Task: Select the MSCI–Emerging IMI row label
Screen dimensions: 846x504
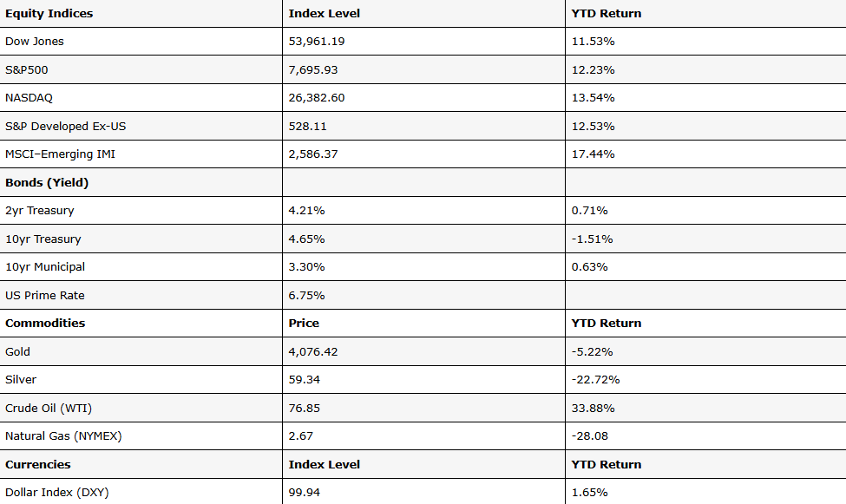Action: (61, 154)
